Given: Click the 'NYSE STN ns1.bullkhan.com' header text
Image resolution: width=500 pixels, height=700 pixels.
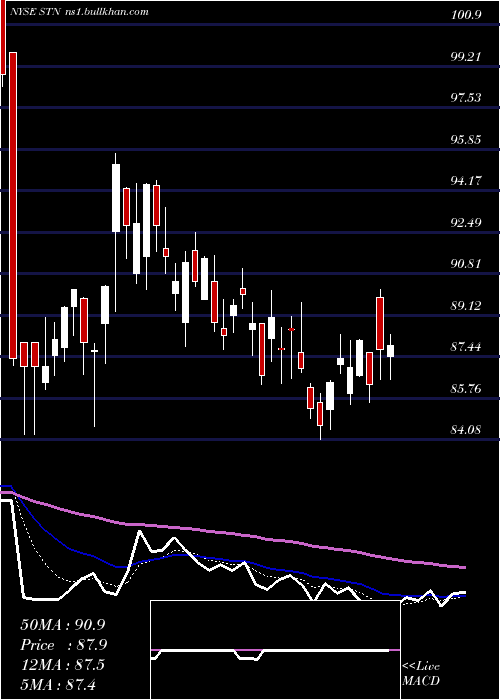Looking at the screenshot, I should pyautogui.click(x=80, y=12).
